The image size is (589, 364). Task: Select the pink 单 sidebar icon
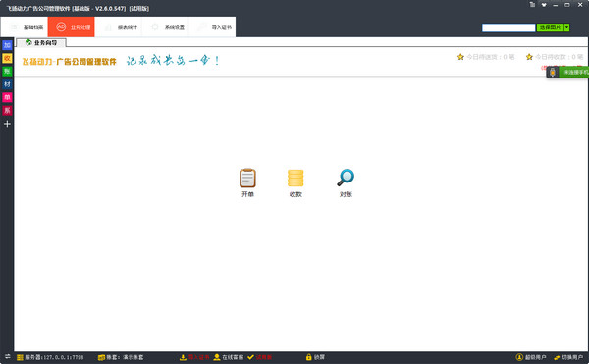7,97
